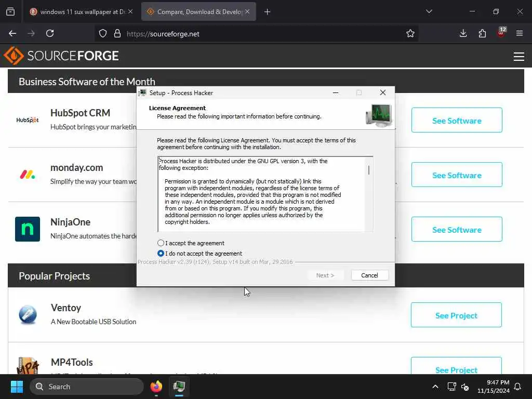Screen dimensions: 532x399
Task: Open the SourceForge hamburger menu
Action: [x=519, y=56]
